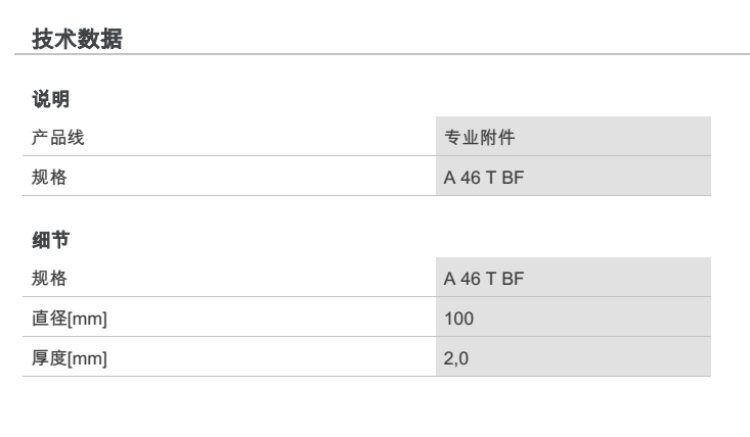Viewport: 750px width, 437px height.
Task: Click A 46 T BF value under 细节
Action: 484,277
